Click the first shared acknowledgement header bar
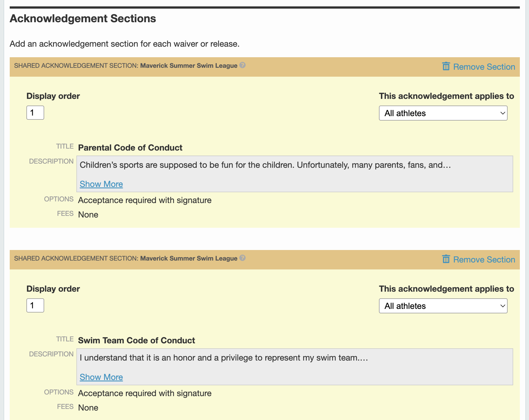Screen dimensions: 529x420 pyautogui.click(x=125, y=66)
